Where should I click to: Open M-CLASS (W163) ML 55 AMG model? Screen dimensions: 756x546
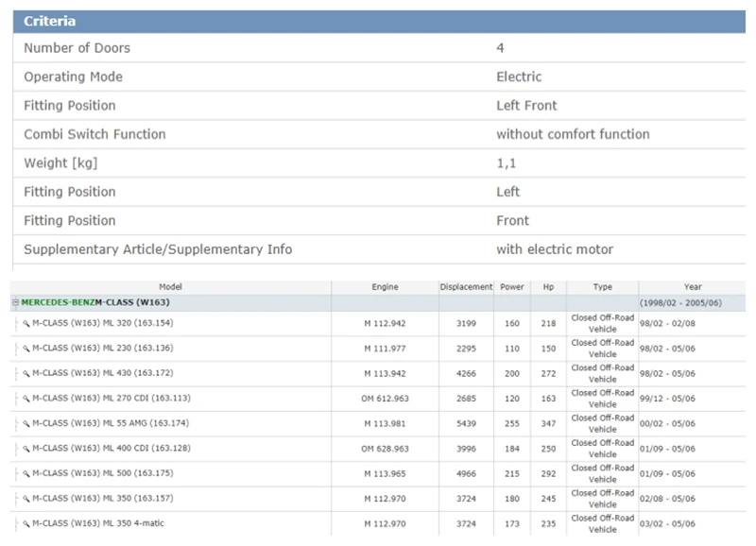pos(111,423)
